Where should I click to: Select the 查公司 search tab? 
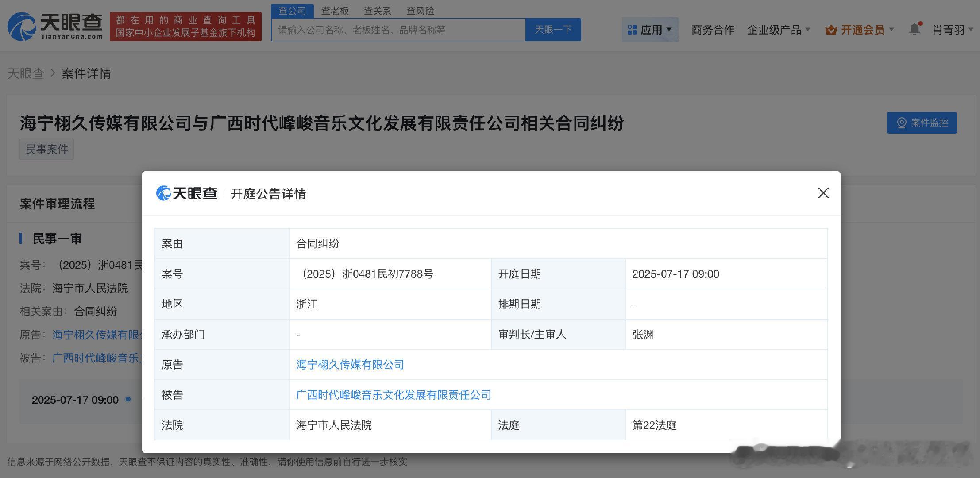point(292,11)
